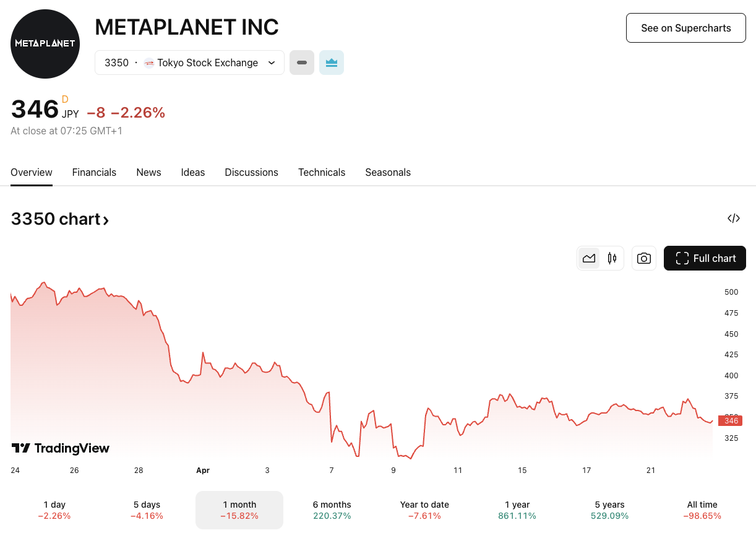
Task: Click the See on Supercharts button
Action: [685, 28]
